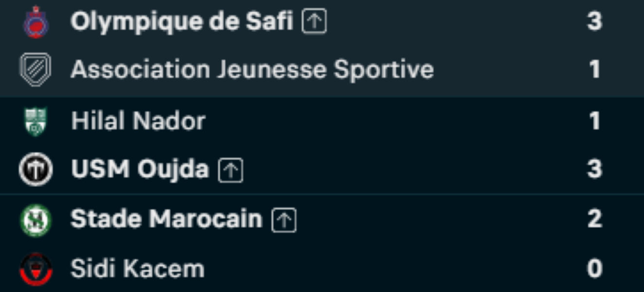
Task: Click Stade Marocain's score of 2
Action: click(594, 219)
